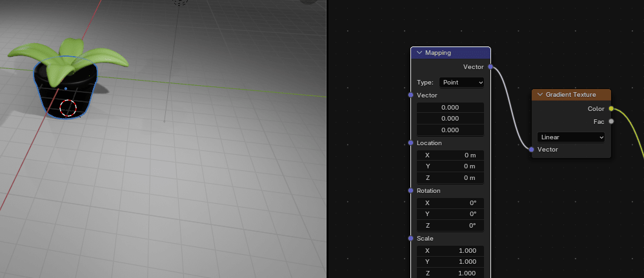Open the Linear gradient type dropdown
This screenshot has height=278, width=644.
point(570,137)
